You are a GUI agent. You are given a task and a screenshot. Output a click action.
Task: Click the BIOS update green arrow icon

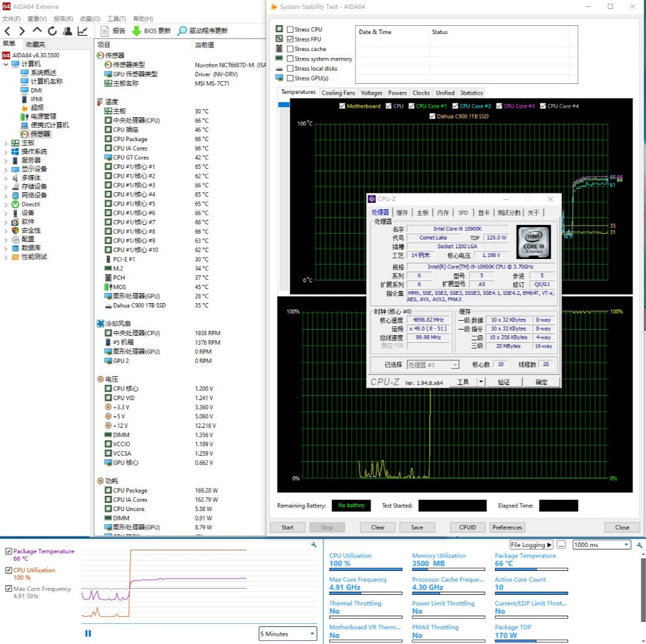pyautogui.click(x=136, y=31)
